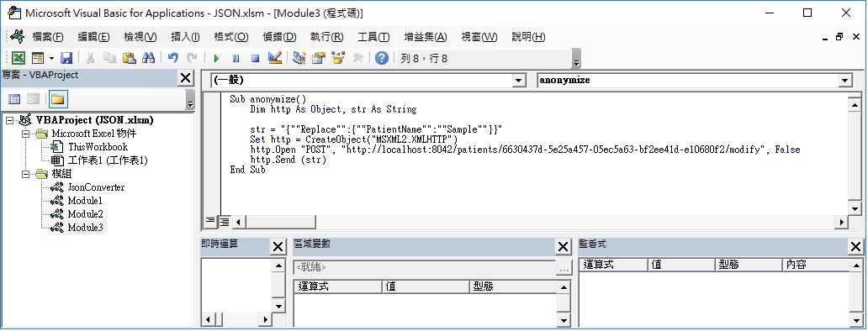This screenshot has width=868, height=331.
Task: Open the 編輯(E) menu
Action: coord(93,37)
